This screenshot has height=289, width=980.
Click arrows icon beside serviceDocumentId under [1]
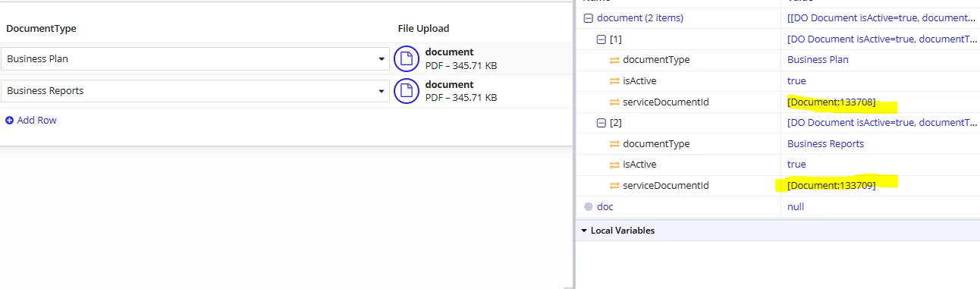(x=614, y=102)
